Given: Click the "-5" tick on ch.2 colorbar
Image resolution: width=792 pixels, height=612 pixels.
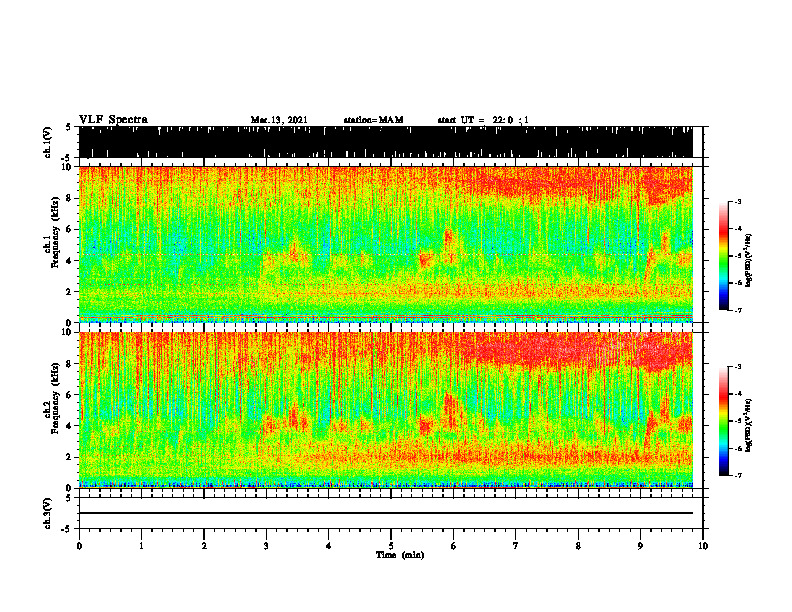Looking at the screenshot, I should (x=738, y=421).
